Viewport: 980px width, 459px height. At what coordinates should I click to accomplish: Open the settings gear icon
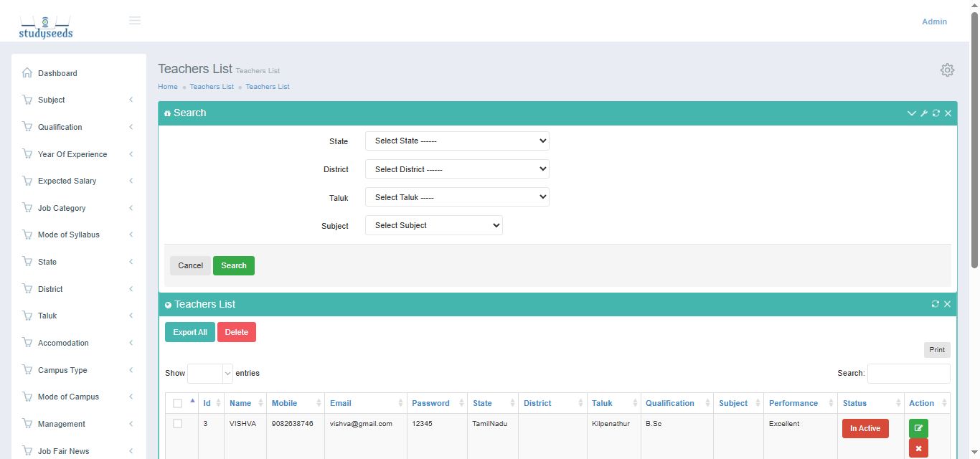(947, 70)
